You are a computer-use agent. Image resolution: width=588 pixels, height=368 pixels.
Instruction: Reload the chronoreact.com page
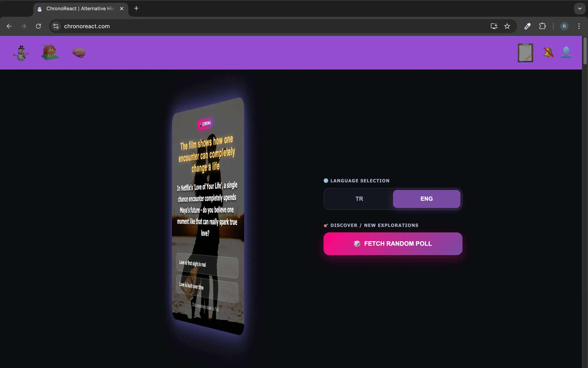point(38,26)
